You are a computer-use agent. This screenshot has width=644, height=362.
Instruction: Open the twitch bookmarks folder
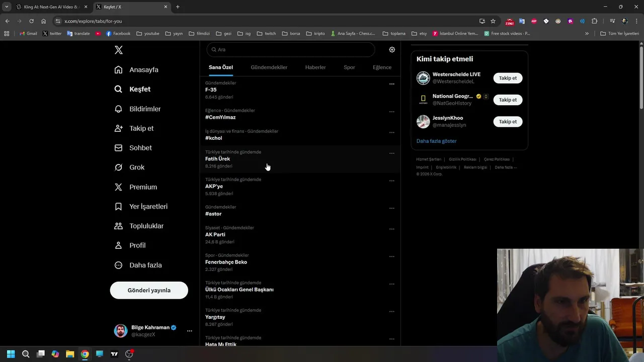pos(266,34)
